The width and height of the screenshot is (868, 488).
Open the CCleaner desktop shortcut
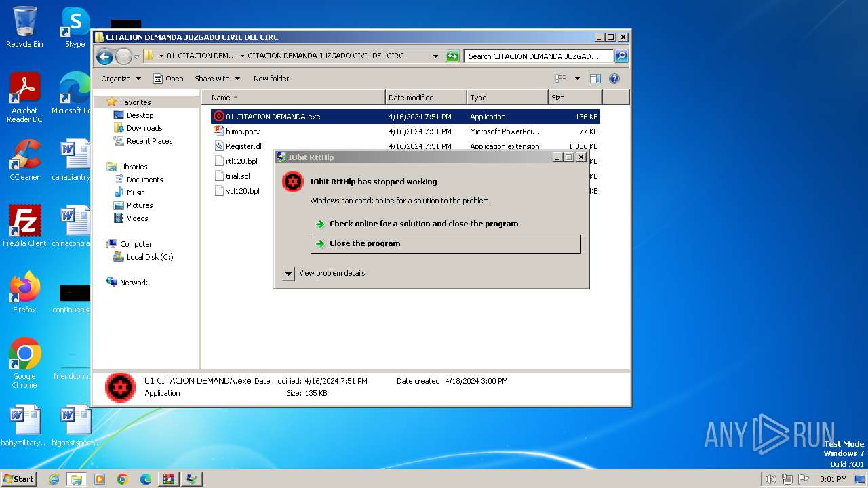click(24, 160)
